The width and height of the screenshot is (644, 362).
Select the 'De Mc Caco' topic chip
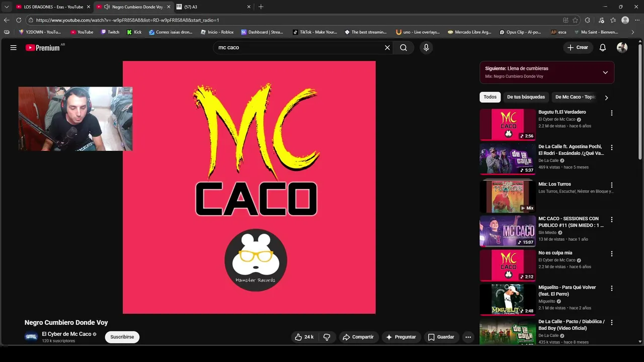(575, 97)
